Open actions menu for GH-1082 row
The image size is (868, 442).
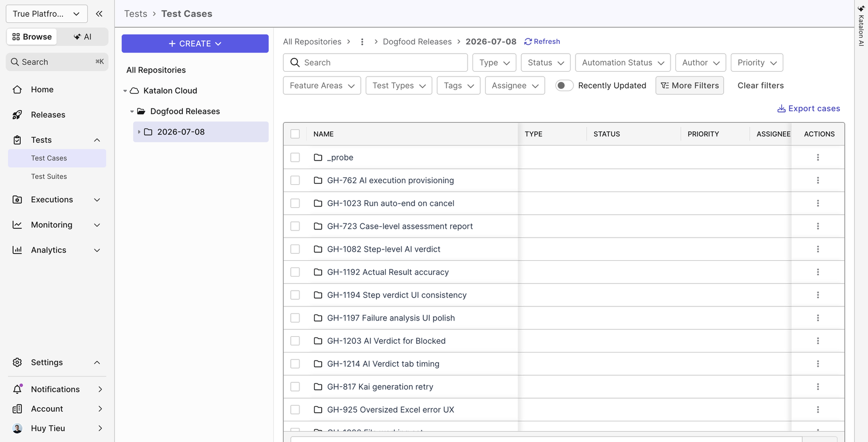[x=818, y=249]
